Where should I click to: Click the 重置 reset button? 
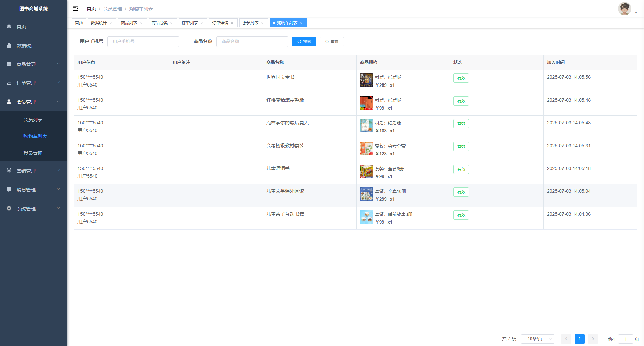(332, 42)
